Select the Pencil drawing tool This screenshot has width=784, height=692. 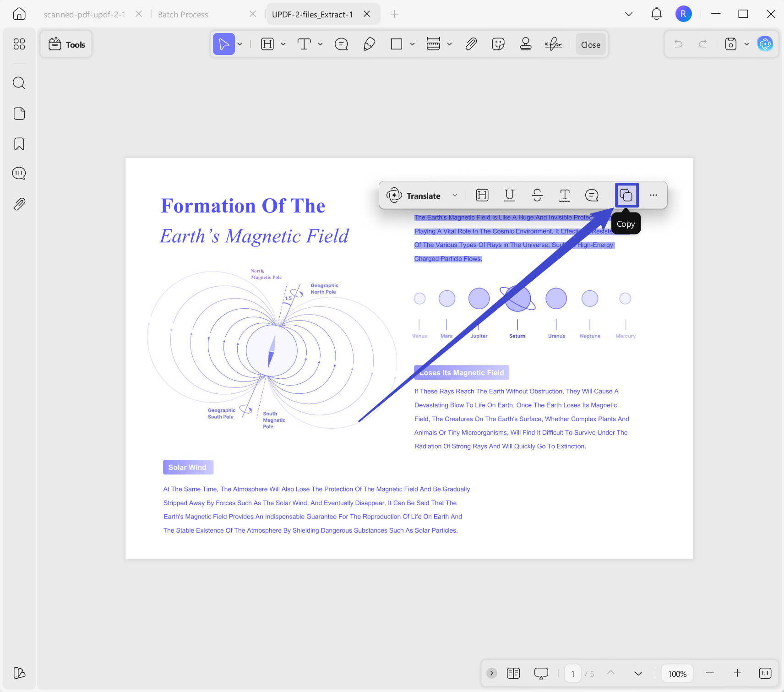(369, 44)
